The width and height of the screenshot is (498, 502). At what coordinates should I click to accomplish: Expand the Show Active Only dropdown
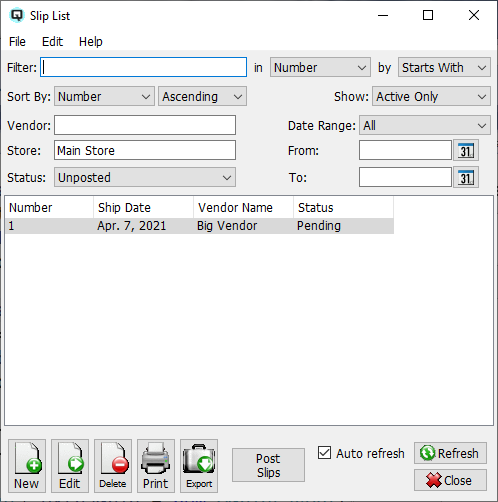click(x=431, y=96)
